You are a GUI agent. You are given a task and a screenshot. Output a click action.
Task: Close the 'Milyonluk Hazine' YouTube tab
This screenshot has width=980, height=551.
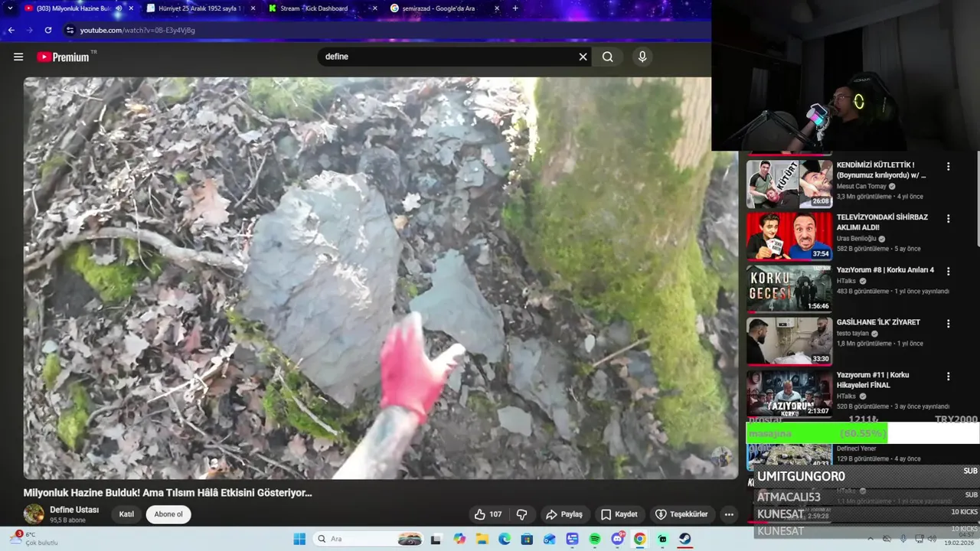pyautogui.click(x=131, y=8)
